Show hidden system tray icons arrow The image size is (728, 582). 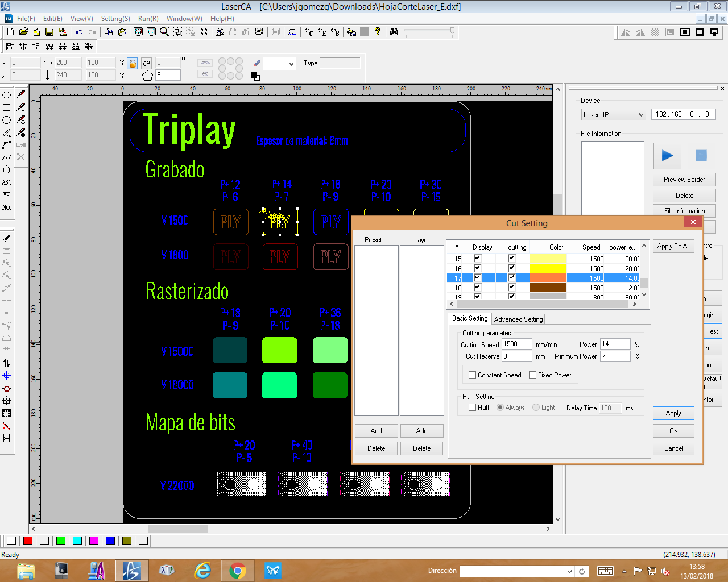pos(624,571)
